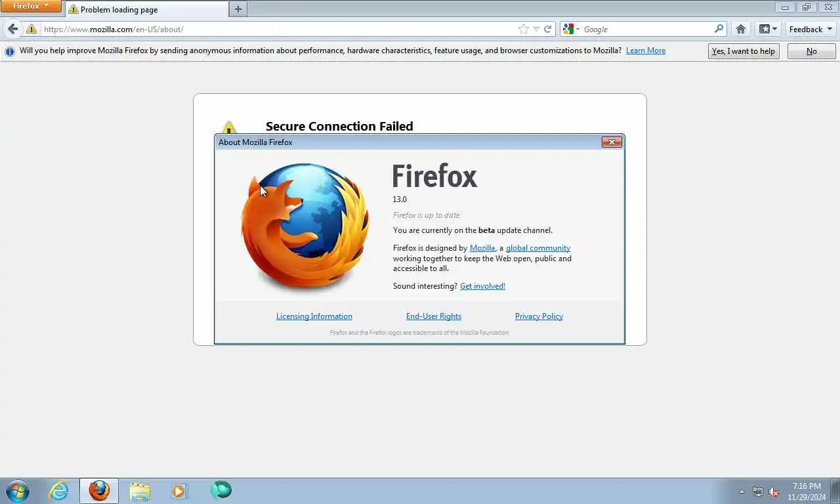
Task: Open the Google search engine selector
Action: (x=571, y=29)
